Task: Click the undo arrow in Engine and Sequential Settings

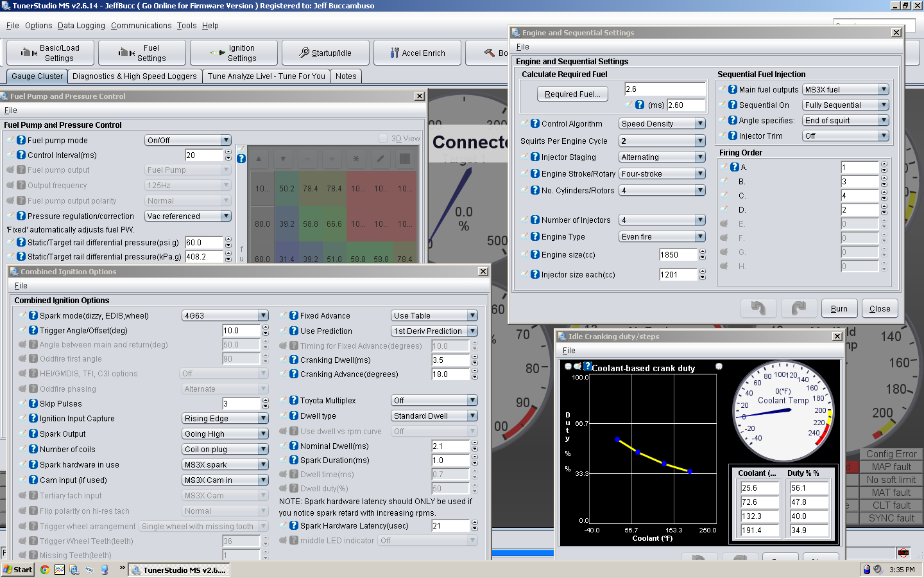Action: point(758,308)
